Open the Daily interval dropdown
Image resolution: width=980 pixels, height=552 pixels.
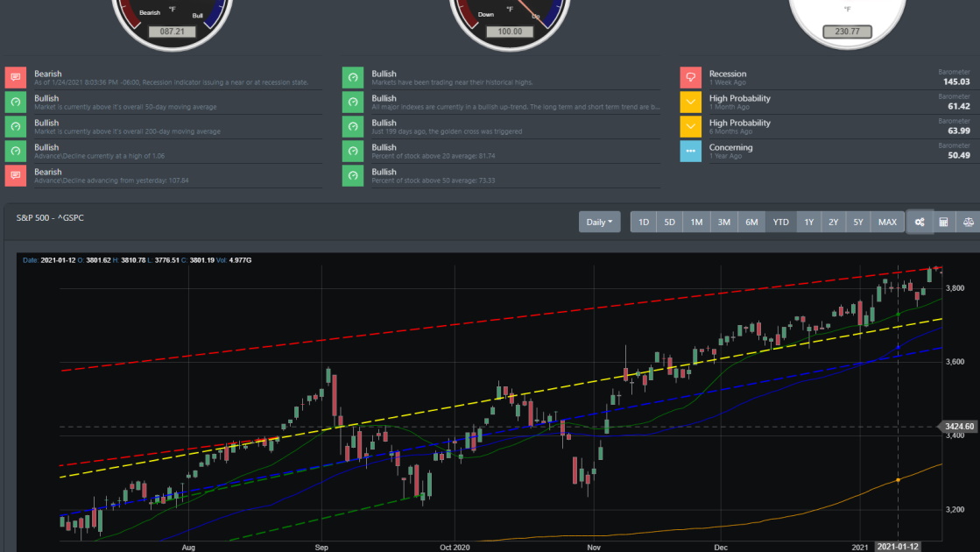click(x=599, y=222)
